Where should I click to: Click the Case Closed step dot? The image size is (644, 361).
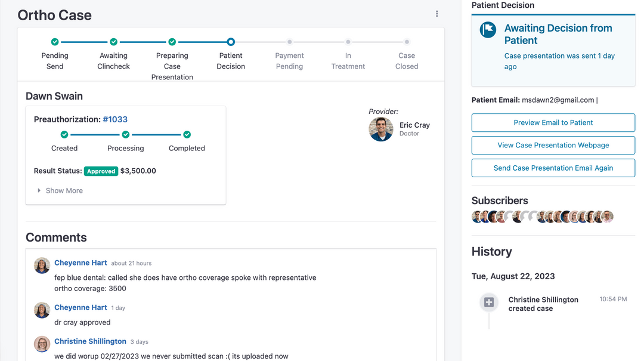click(407, 42)
